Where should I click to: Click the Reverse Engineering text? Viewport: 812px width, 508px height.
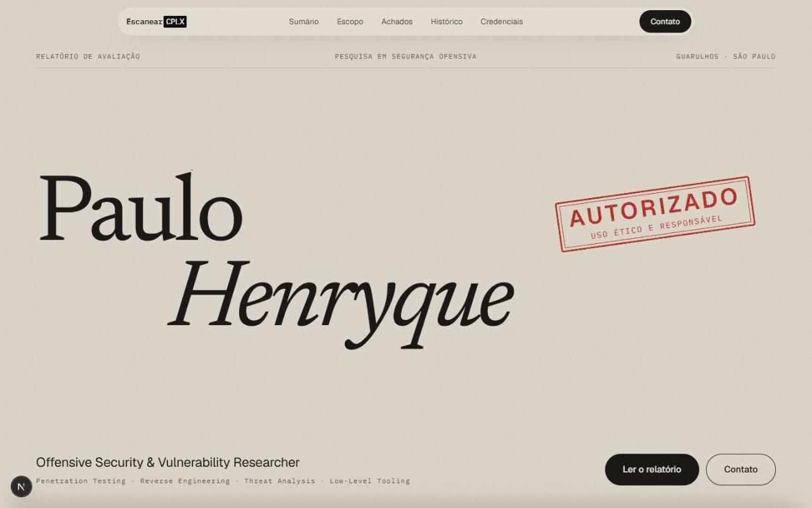coord(185,481)
